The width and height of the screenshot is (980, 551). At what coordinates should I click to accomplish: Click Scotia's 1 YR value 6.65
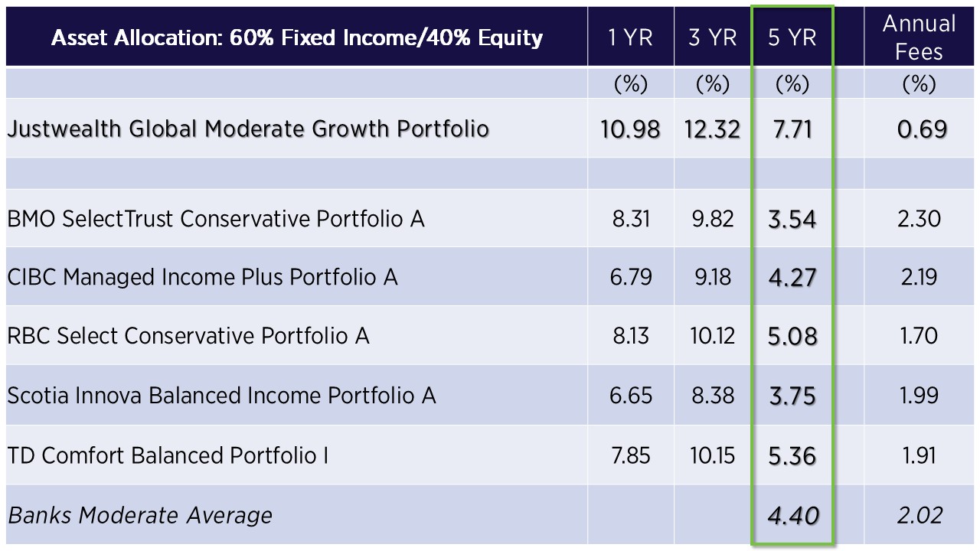click(631, 396)
